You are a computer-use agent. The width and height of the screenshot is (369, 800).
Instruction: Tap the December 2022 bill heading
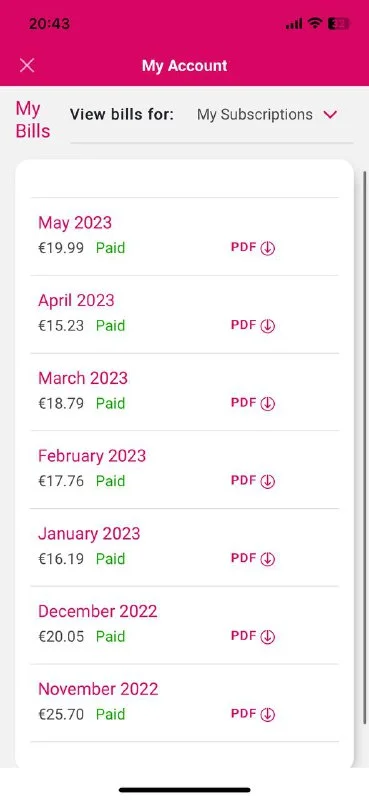97,611
